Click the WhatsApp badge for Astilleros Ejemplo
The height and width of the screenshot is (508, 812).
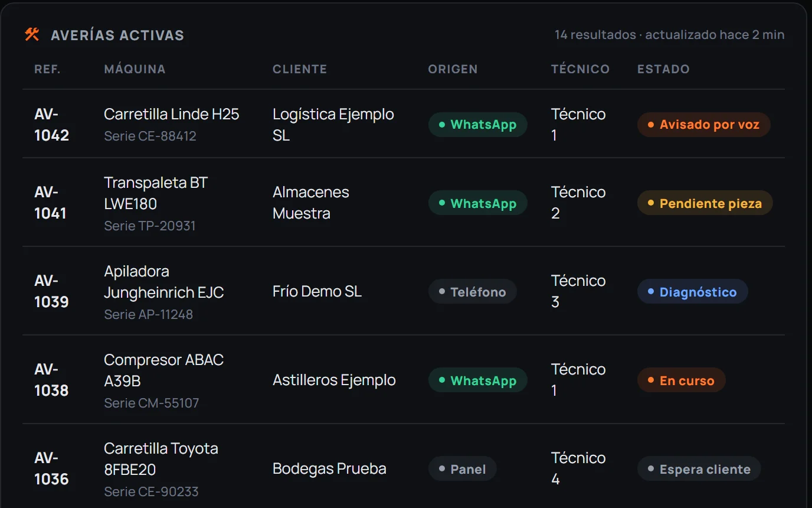[478, 380]
